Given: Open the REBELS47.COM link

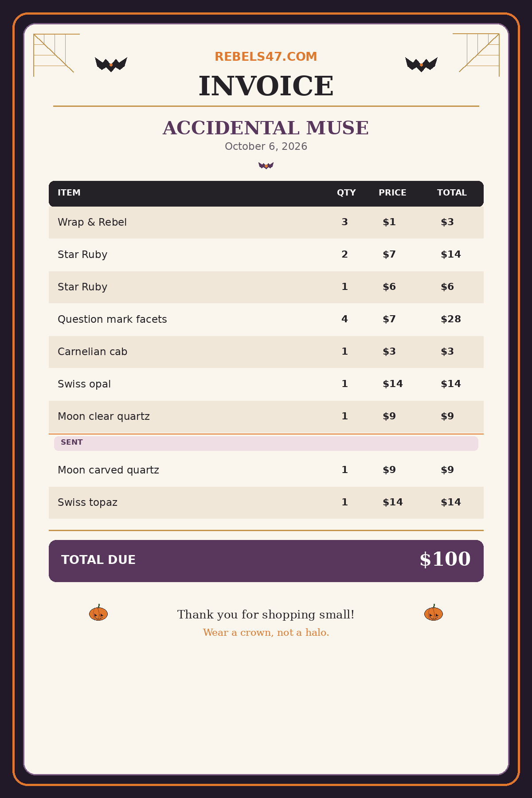Looking at the screenshot, I should [x=266, y=57].
